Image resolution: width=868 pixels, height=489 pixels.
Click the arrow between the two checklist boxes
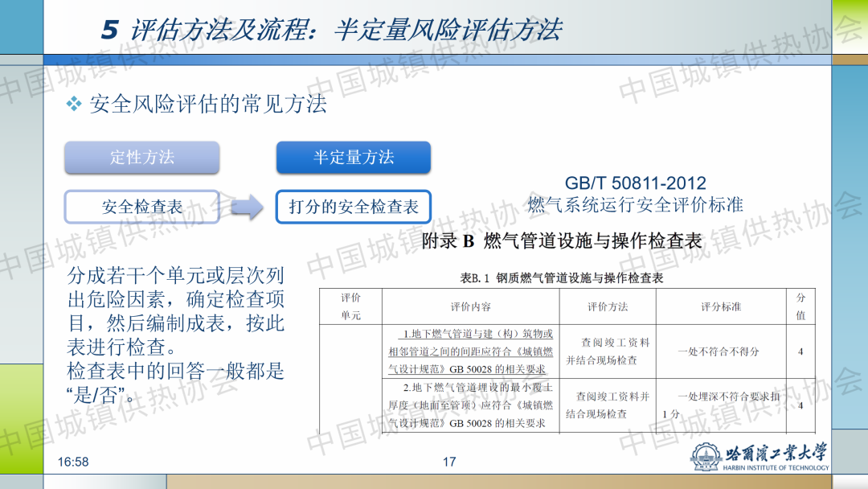(x=247, y=207)
